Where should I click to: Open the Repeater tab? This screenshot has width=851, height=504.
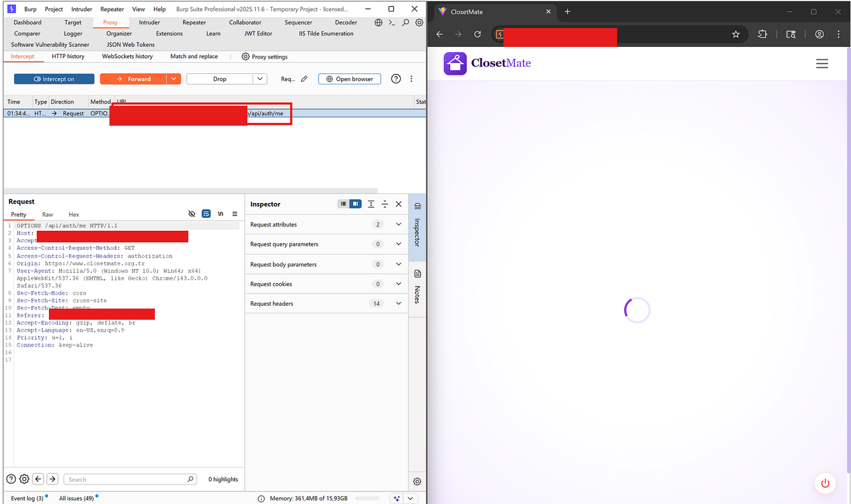(x=194, y=22)
